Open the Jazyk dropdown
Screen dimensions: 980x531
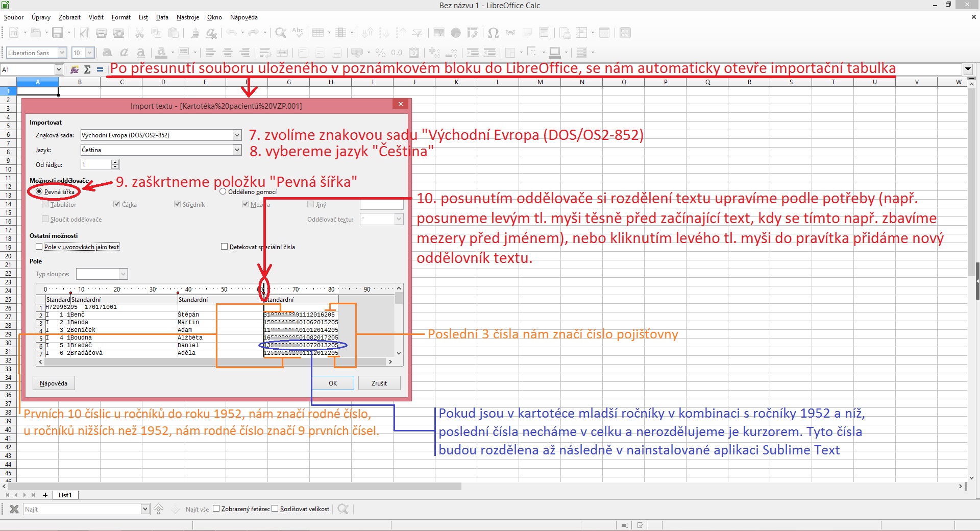tap(237, 150)
